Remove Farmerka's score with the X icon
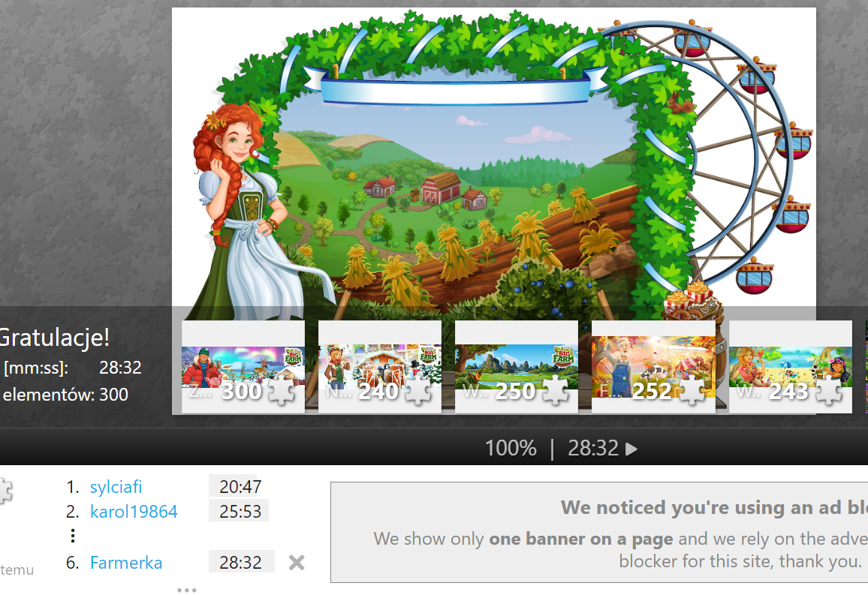 pos(297,563)
